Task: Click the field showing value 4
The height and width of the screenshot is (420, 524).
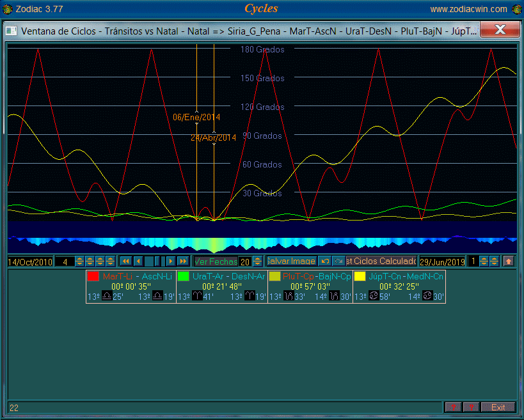Action: point(65,261)
